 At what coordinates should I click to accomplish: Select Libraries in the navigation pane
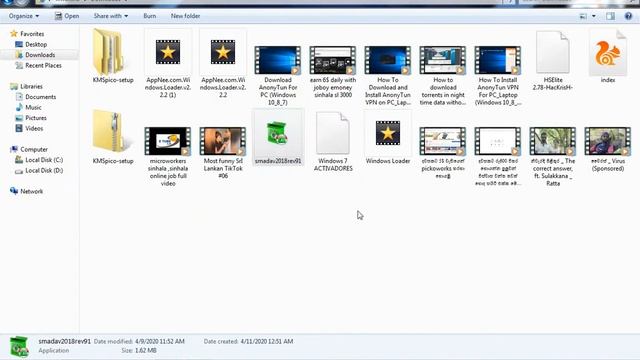[x=27, y=87]
